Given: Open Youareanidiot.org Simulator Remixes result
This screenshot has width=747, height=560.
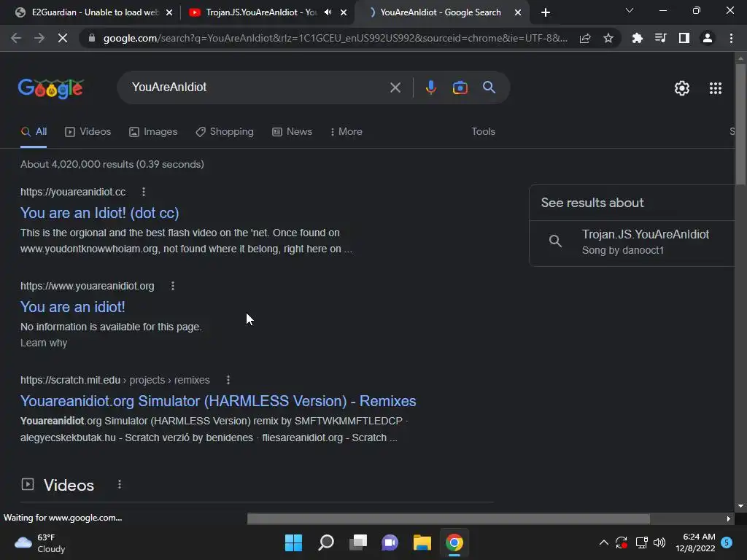Looking at the screenshot, I should (x=218, y=402).
